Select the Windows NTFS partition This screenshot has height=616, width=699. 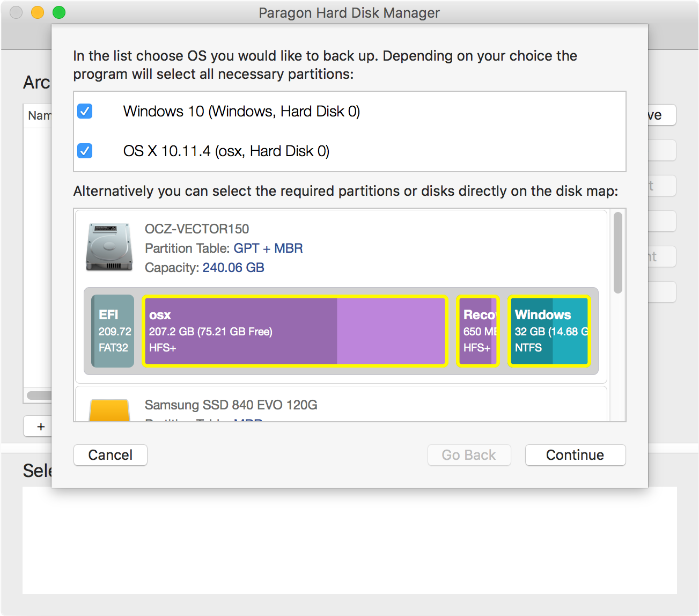pyautogui.click(x=549, y=331)
